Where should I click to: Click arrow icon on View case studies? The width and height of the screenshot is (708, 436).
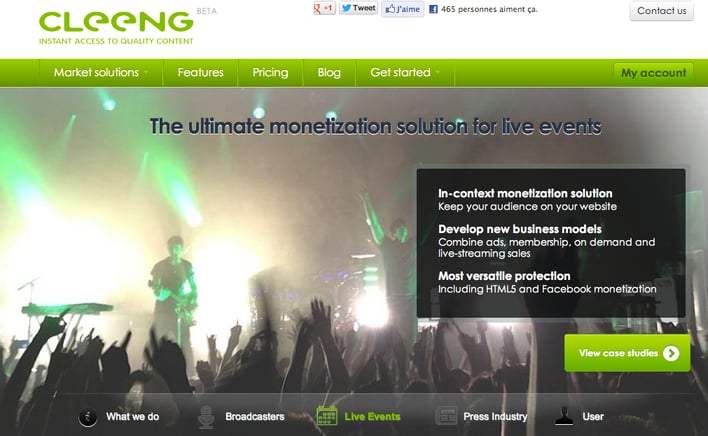671,353
